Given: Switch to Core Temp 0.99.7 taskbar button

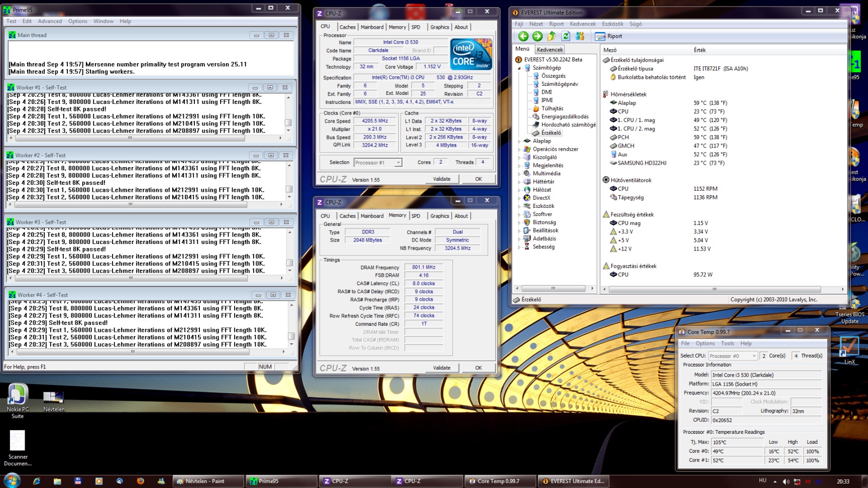Looking at the screenshot, I should (499, 481).
